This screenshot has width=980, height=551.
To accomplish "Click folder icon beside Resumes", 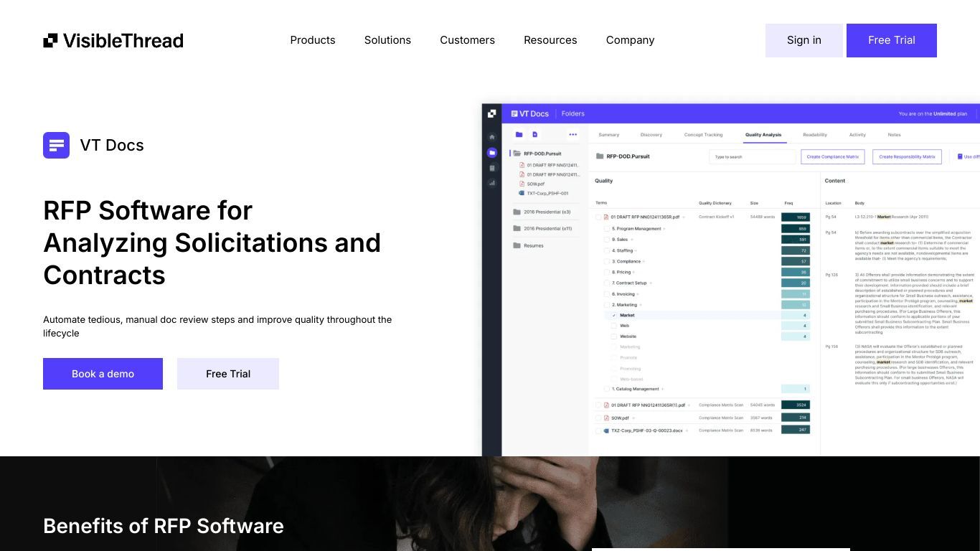I will (x=517, y=245).
